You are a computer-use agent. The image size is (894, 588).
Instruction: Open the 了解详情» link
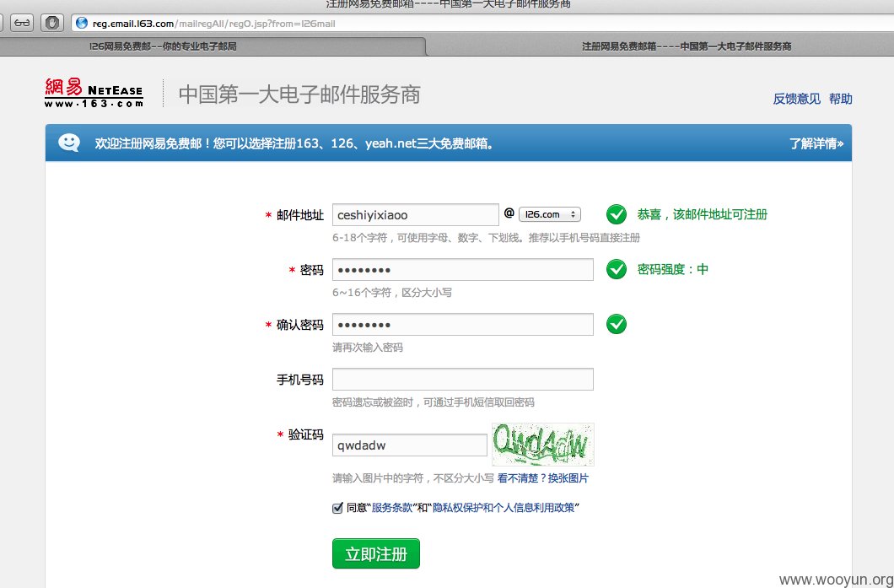(x=816, y=143)
